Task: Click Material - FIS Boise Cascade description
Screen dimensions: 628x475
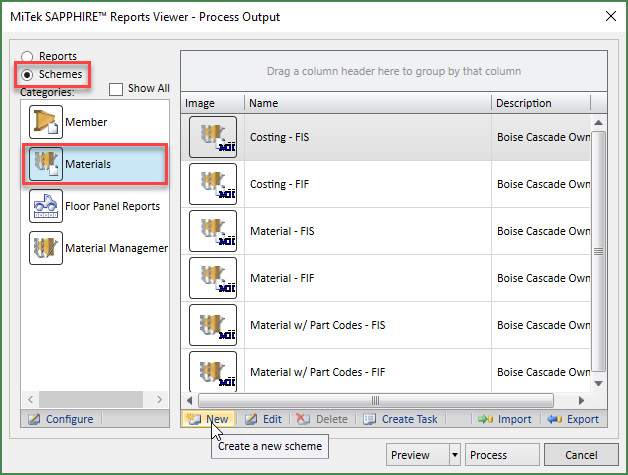Action: pos(541,231)
